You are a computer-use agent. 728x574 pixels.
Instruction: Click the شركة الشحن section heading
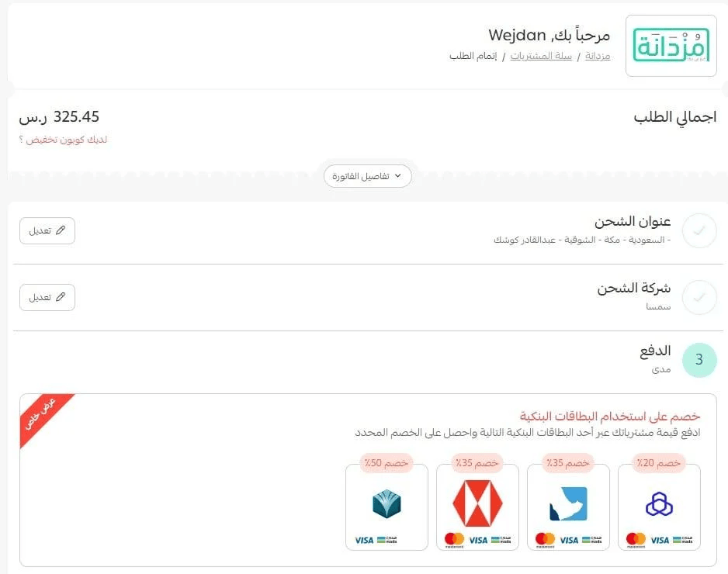point(634,288)
